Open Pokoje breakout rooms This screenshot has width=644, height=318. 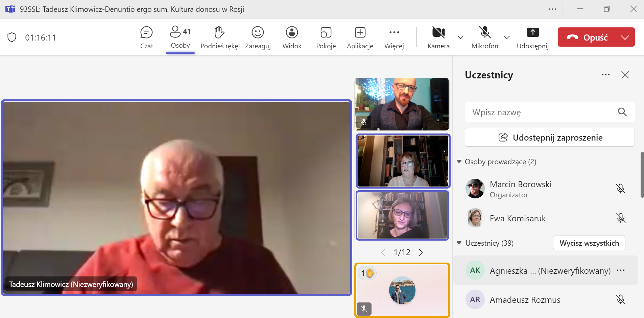click(326, 38)
